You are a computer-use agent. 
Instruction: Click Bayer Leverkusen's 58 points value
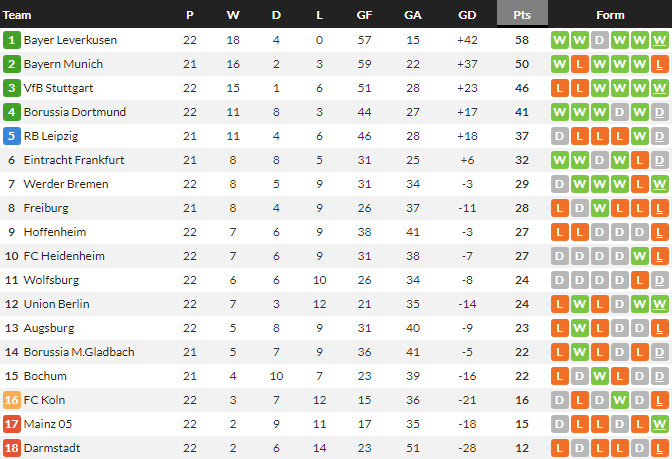pyautogui.click(x=521, y=40)
